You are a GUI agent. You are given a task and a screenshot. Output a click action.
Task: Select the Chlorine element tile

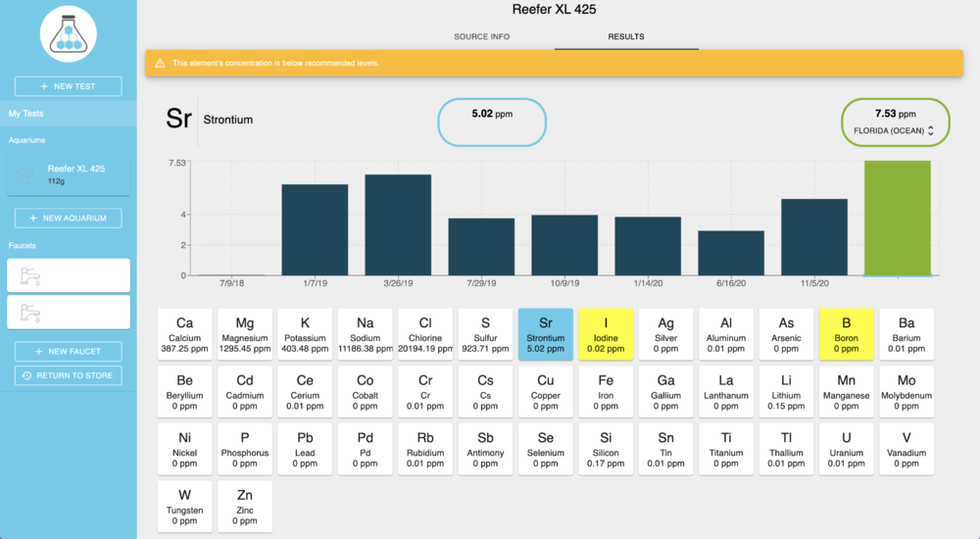425,334
